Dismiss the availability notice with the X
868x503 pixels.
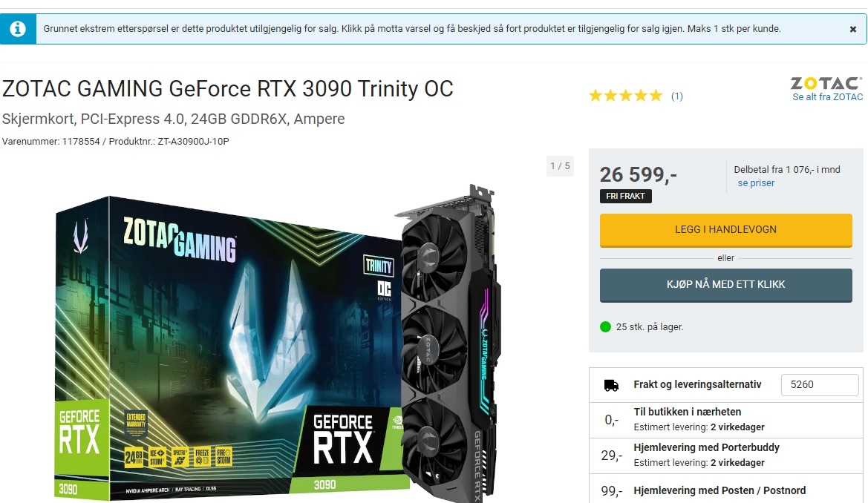[852, 30]
